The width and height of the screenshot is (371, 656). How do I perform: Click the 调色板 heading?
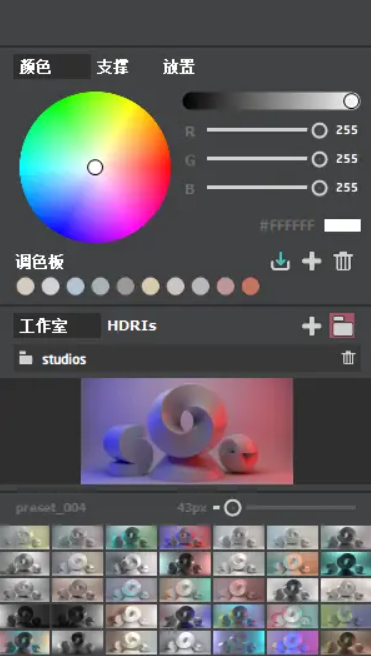tap(40, 262)
